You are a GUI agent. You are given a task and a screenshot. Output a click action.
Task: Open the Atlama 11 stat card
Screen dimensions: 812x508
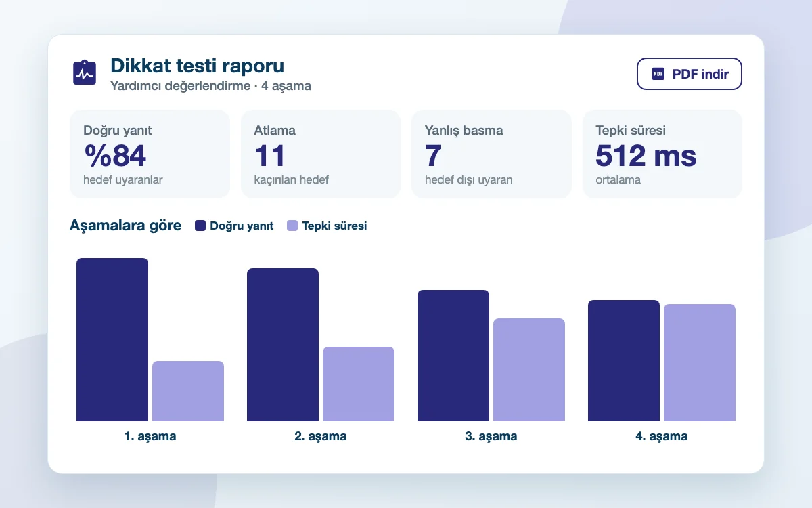321,154
